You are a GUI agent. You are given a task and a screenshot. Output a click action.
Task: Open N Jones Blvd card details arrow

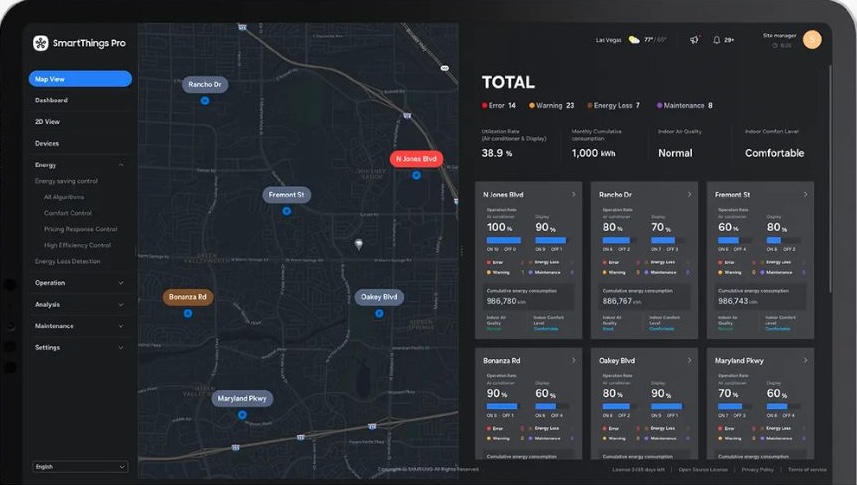(573, 194)
